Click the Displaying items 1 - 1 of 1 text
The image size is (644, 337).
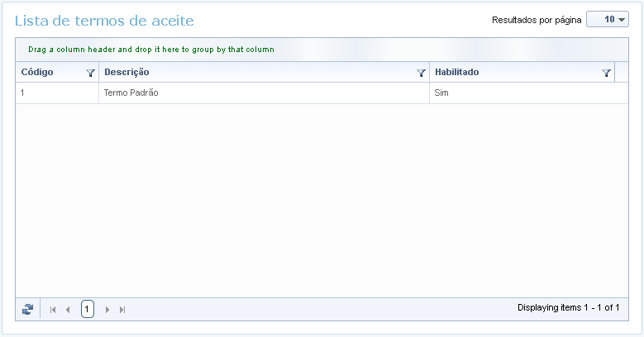click(x=569, y=308)
